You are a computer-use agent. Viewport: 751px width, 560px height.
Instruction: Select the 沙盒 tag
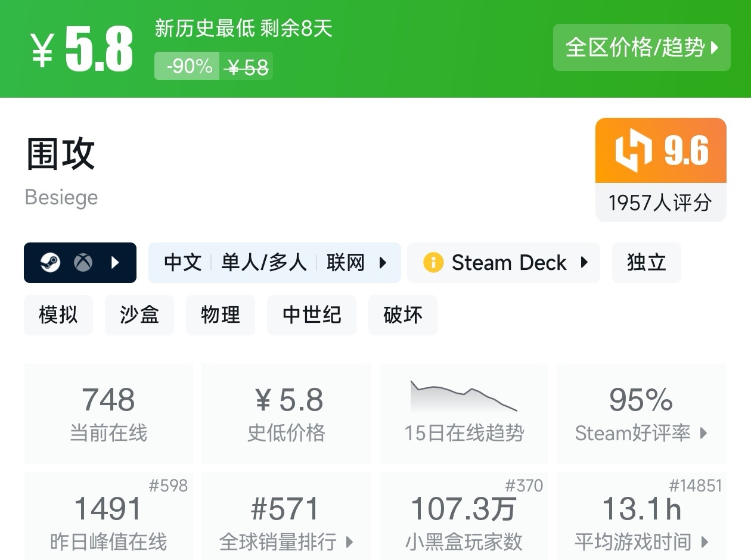pyautogui.click(x=139, y=315)
